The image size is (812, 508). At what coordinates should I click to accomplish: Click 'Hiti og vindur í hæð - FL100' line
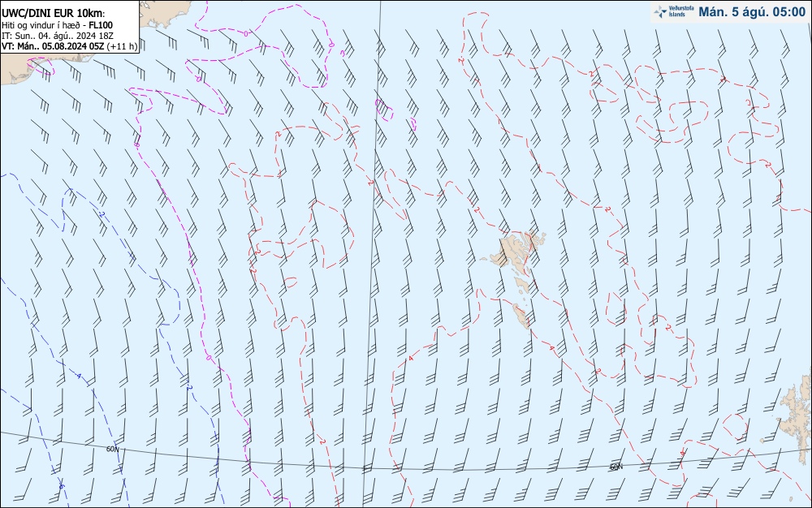click(57, 25)
